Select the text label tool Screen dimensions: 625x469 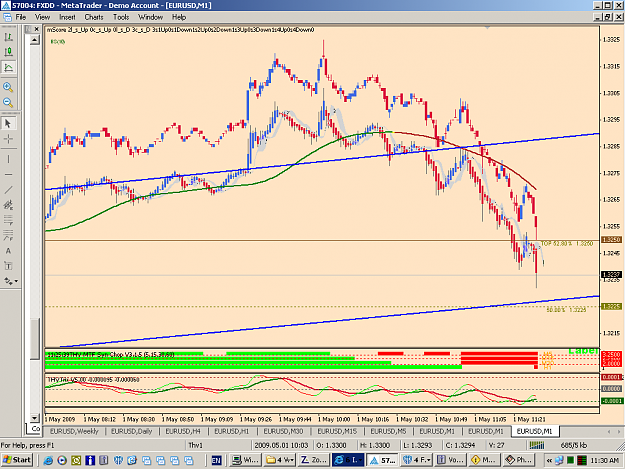(8, 266)
